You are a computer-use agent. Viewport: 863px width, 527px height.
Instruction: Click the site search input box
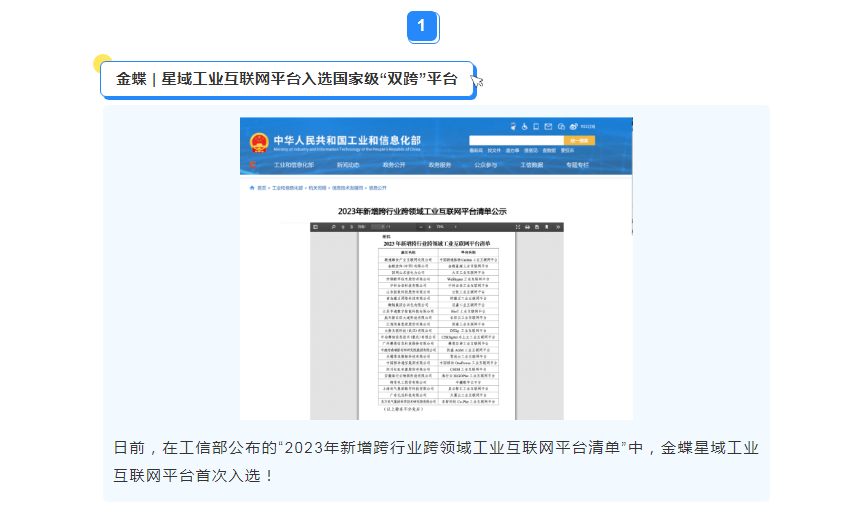pos(516,140)
